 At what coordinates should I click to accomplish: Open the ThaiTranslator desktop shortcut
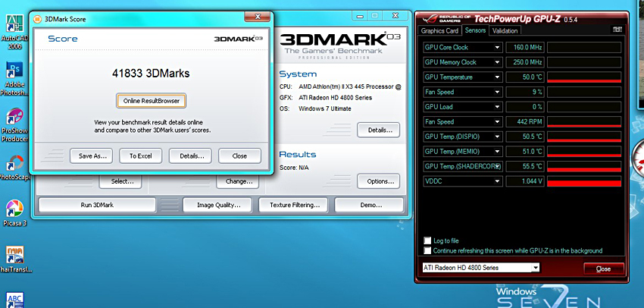(x=14, y=259)
